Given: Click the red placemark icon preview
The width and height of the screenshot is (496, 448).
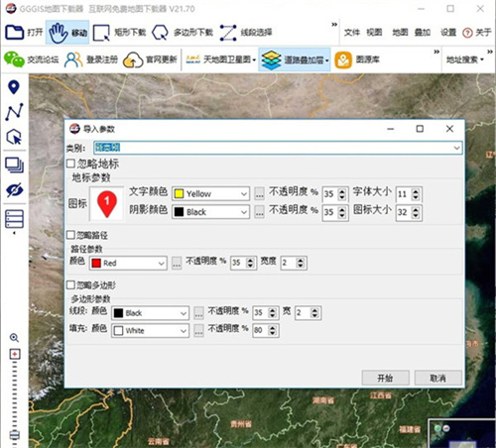Looking at the screenshot, I should click(x=106, y=204).
